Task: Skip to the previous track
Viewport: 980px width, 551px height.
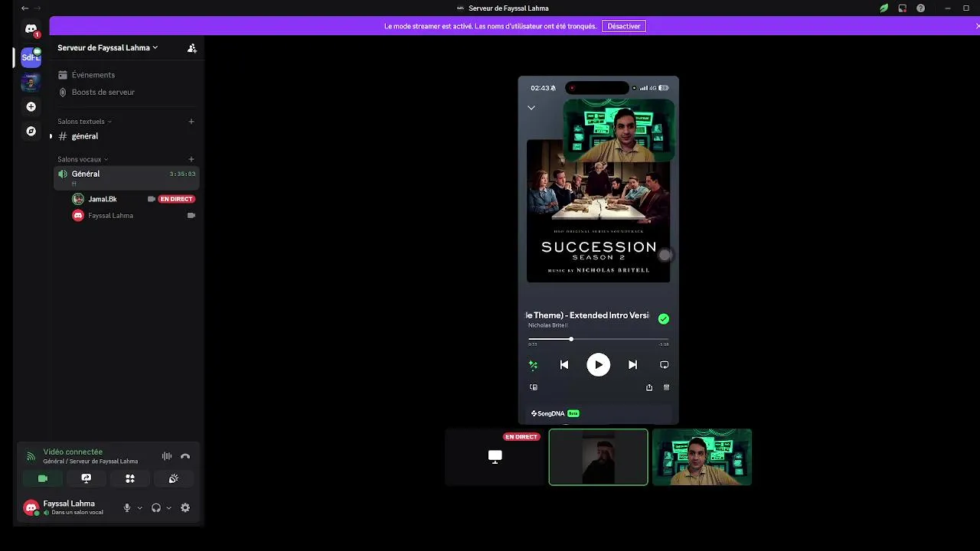Action: pos(564,365)
